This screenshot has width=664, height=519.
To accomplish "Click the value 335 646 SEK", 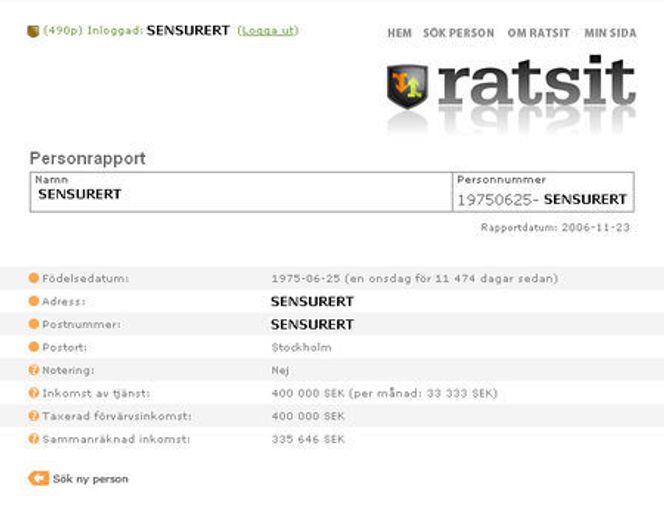I will click(308, 439).
